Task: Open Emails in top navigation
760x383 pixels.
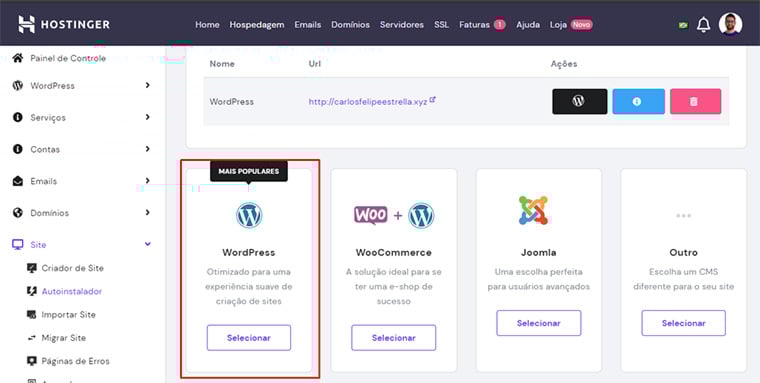Action: pos(308,25)
